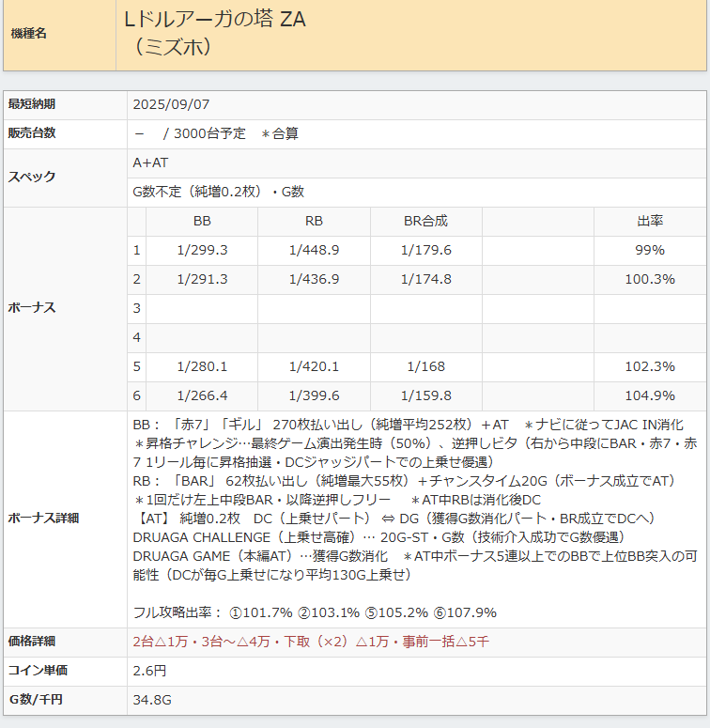
Task: Click the コイン単価 row label
Action: click(38, 671)
